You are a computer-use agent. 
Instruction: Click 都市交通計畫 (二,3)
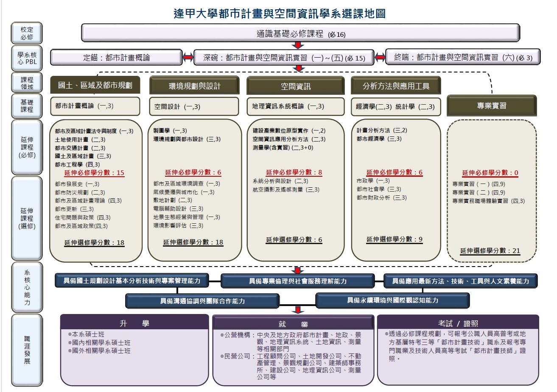coord(80,148)
